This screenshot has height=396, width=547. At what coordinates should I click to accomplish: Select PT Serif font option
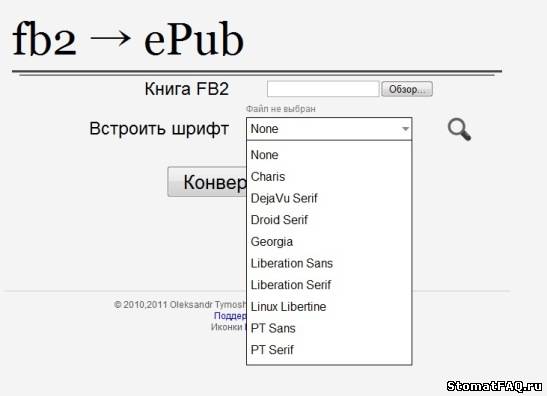point(329,350)
